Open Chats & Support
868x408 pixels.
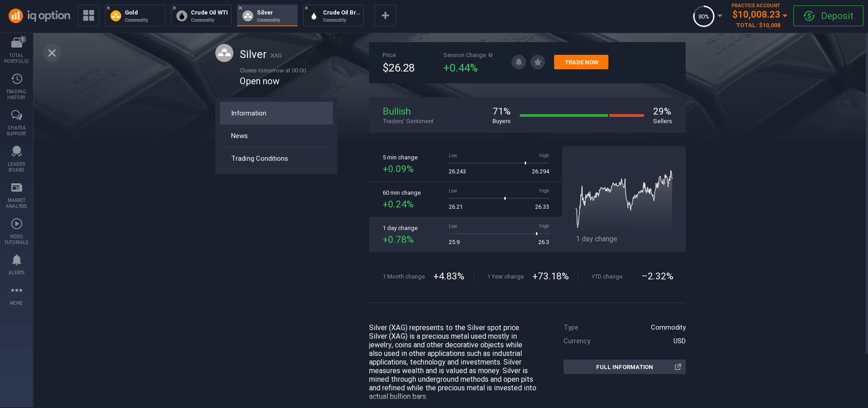pyautogui.click(x=16, y=121)
